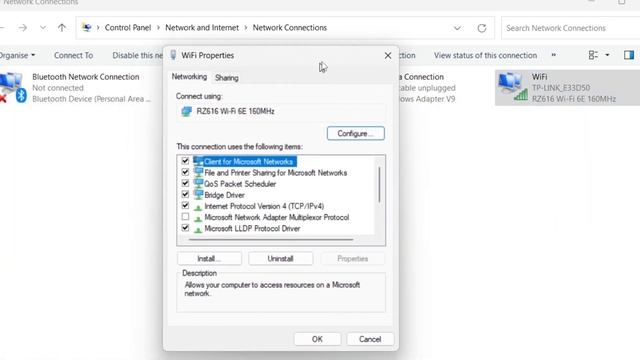Screen dimensions: 640x360
Task: Click the Search Network Connections field
Action: (x=571, y=28)
